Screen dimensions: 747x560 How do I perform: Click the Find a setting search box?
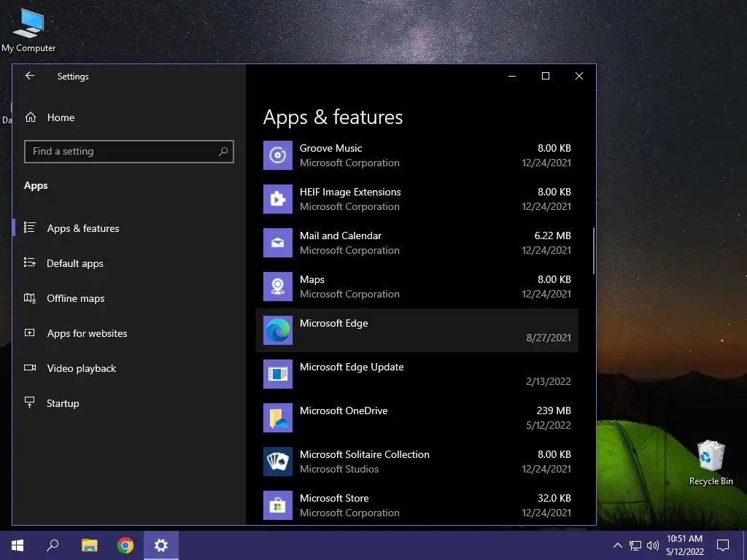[x=128, y=152]
